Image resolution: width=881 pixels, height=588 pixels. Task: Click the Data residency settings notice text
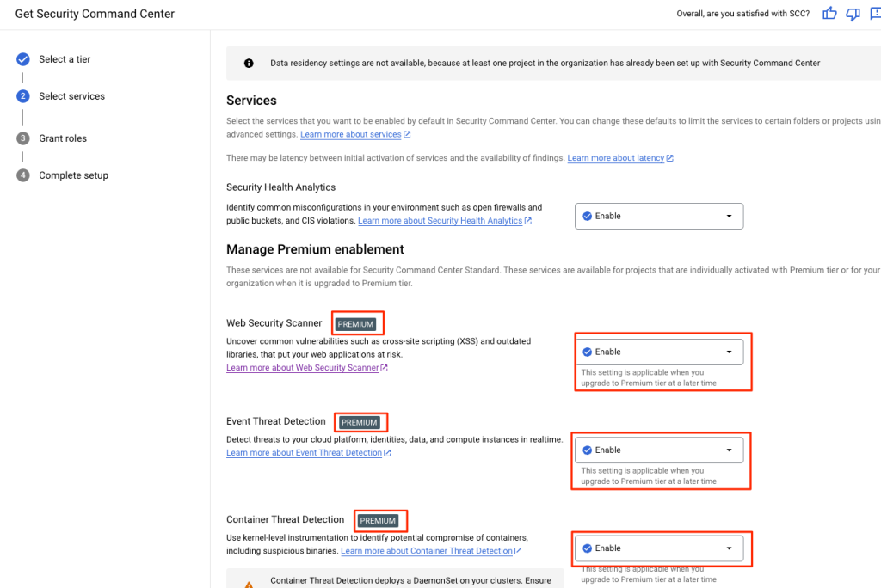click(545, 64)
